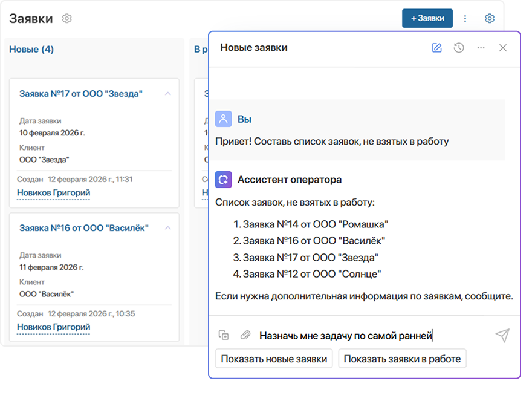Click the add-context icon in message box
The height and width of the screenshot is (395, 532).
(224, 335)
